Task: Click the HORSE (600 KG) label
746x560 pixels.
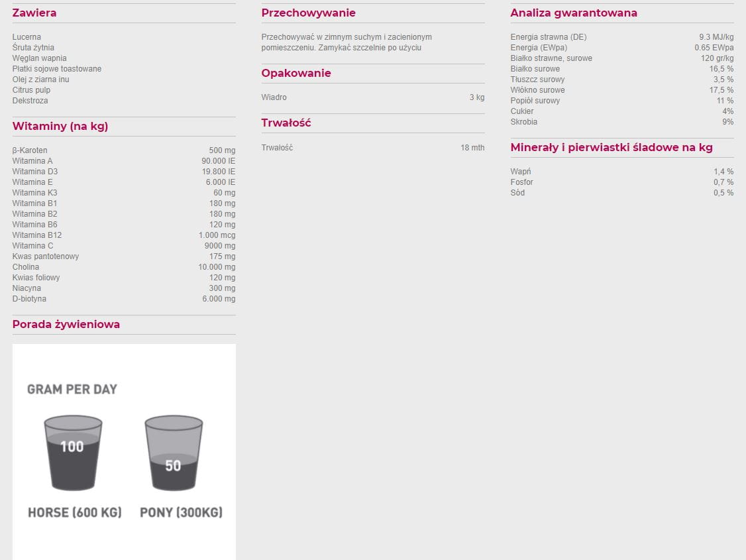Action: pyautogui.click(x=75, y=512)
